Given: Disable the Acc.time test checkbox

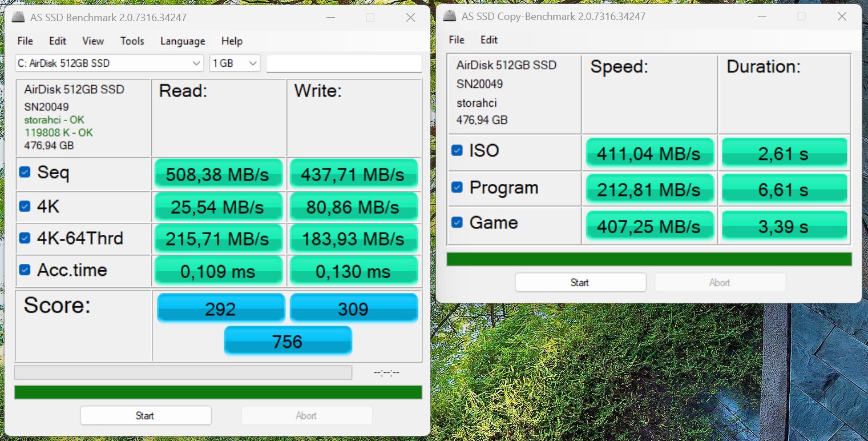Looking at the screenshot, I should (25, 270).
